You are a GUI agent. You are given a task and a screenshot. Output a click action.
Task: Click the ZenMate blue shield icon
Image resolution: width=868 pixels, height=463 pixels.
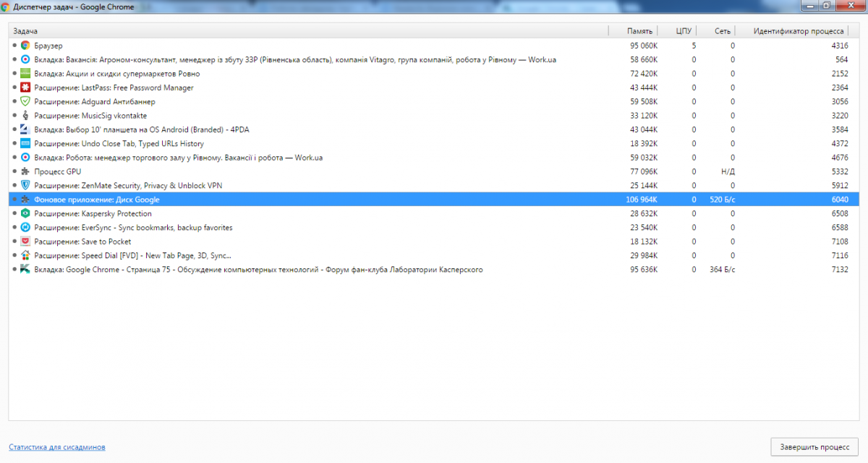[x=25, y=185]
